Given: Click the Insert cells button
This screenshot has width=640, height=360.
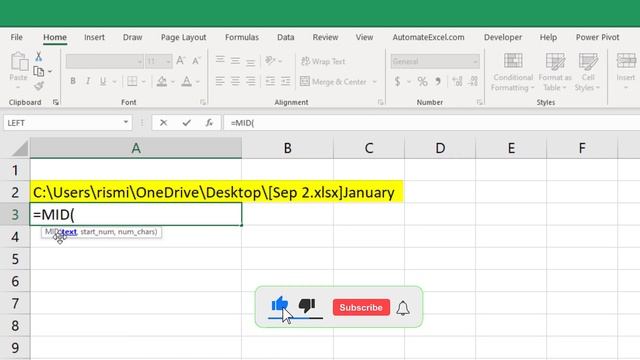Looking at the screenshot, I should coord(626,72).
